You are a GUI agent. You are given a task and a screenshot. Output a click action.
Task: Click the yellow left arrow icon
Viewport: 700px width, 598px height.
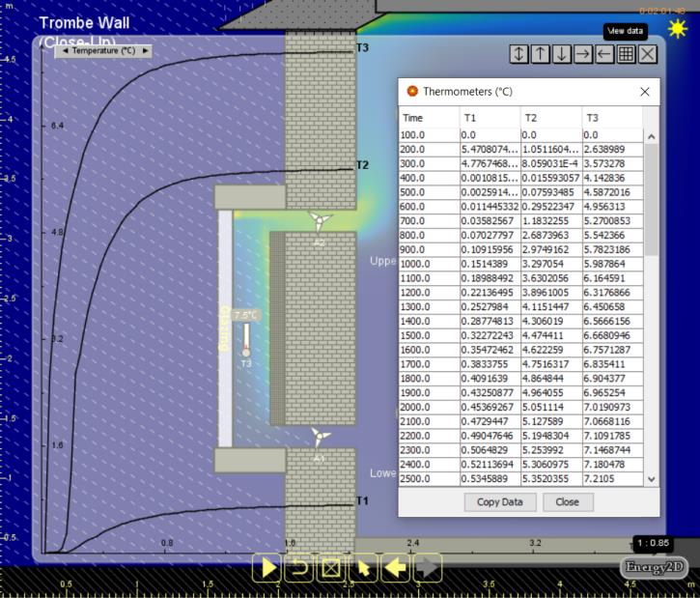point(396,567)
